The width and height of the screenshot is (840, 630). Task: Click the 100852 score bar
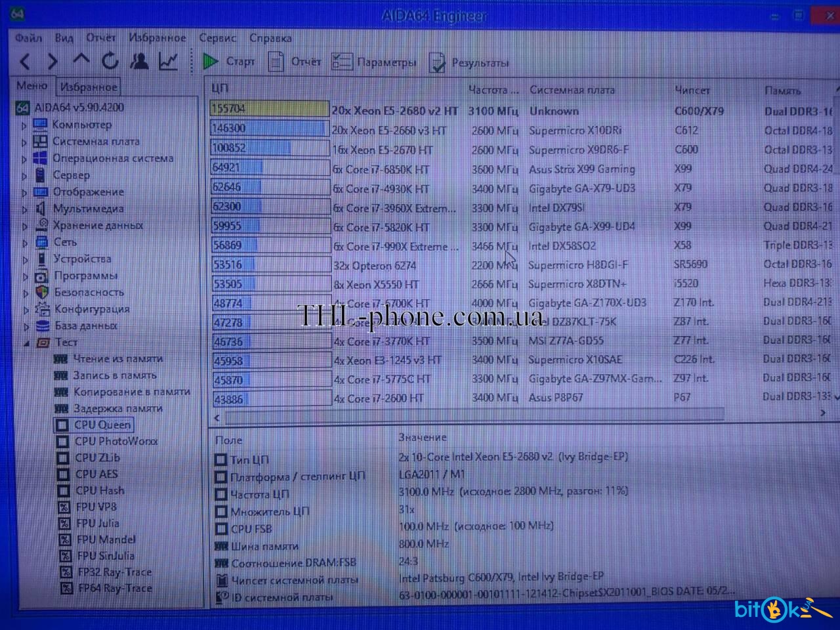click(270, 148)
